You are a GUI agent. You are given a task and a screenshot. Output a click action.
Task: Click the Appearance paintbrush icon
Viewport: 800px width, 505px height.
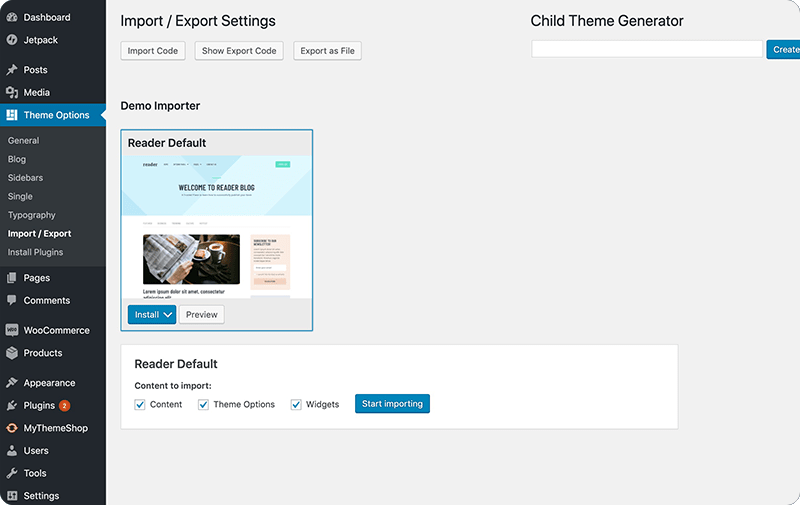tap(12, 383)
